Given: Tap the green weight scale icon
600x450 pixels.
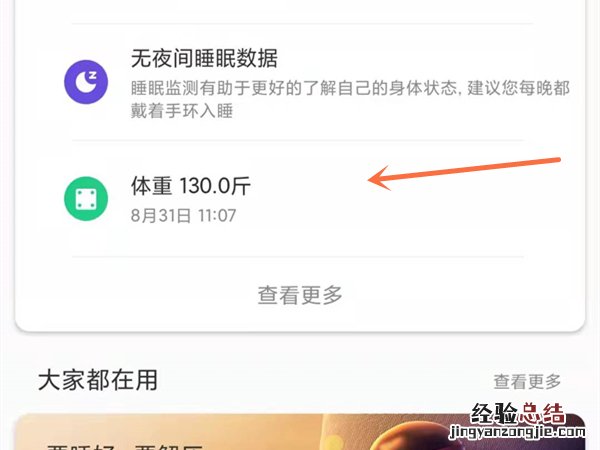Looking at the screenshot, I should coord(86,199).
